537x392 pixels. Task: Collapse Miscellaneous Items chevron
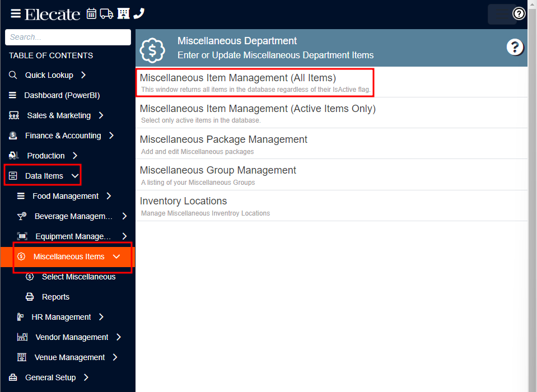coord(116,256)
